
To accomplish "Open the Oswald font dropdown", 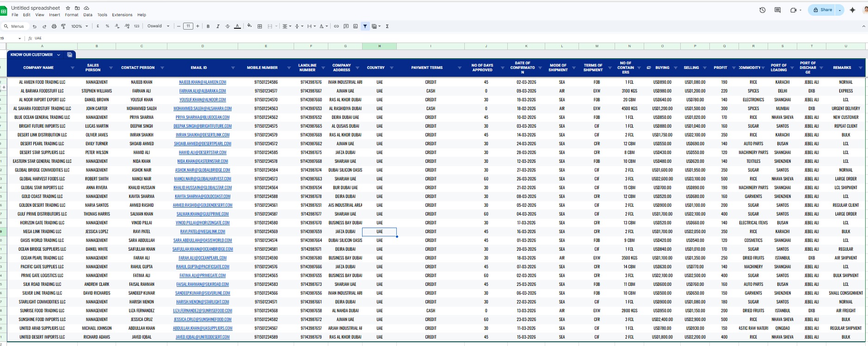I will [158, 26].
